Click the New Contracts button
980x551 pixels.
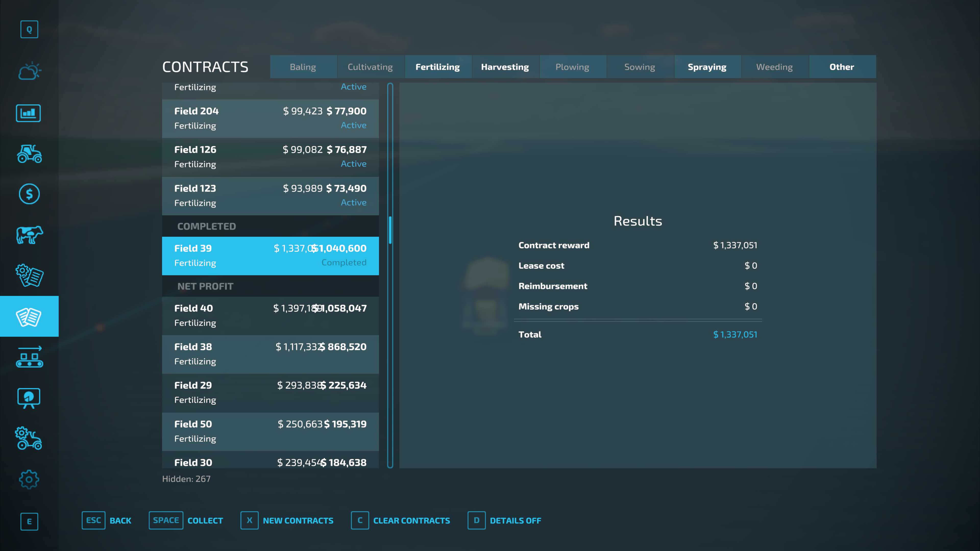tap(287, 520)
